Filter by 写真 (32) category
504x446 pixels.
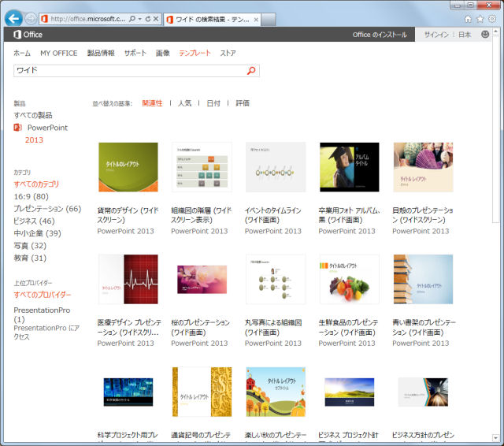(x=30, y=246)
